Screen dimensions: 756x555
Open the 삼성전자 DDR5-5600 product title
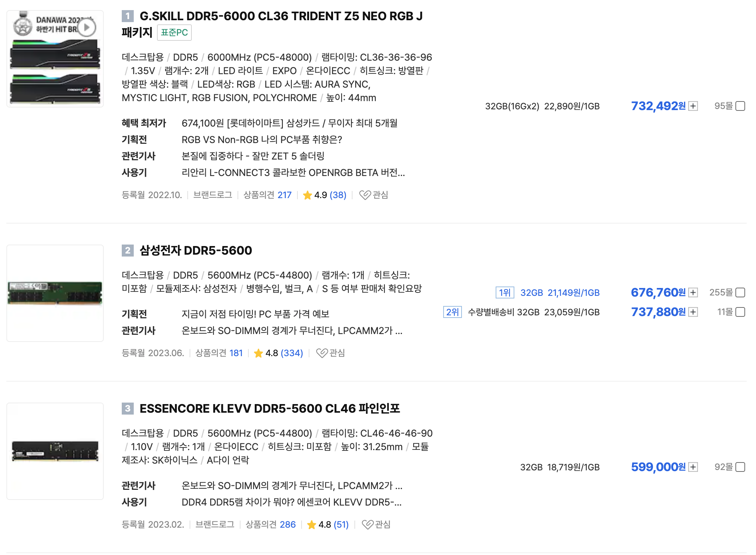tap(196, 251)
